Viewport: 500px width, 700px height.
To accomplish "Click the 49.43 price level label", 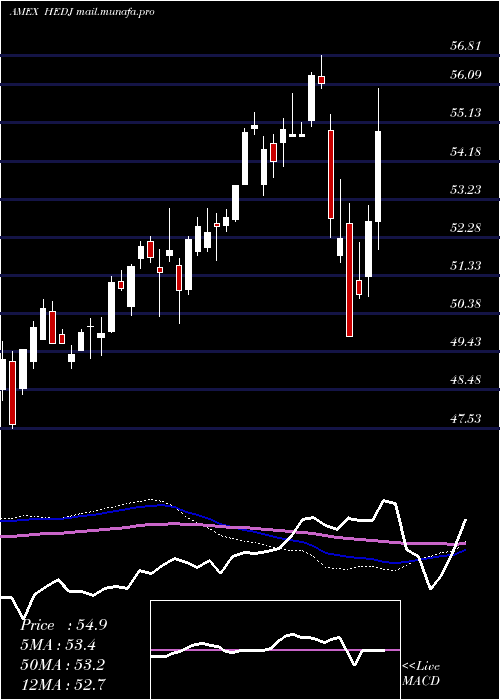I will coord(465,342).
